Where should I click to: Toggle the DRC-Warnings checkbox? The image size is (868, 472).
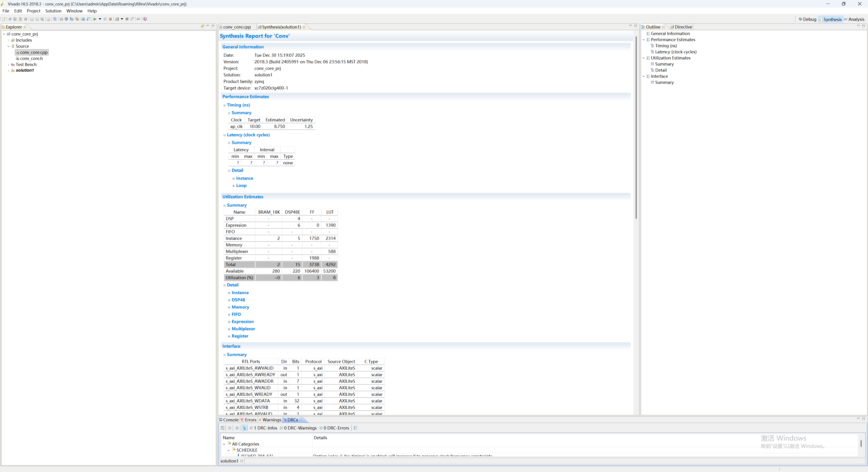coord(282,428)
